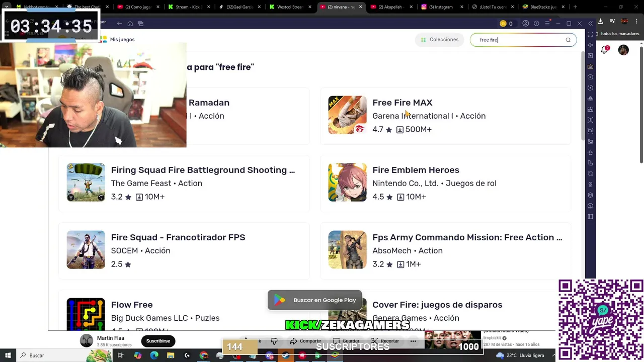Click the circular play icon in BlueStacks sidebar
Viewport: 644px width, 362px height.
591,77
